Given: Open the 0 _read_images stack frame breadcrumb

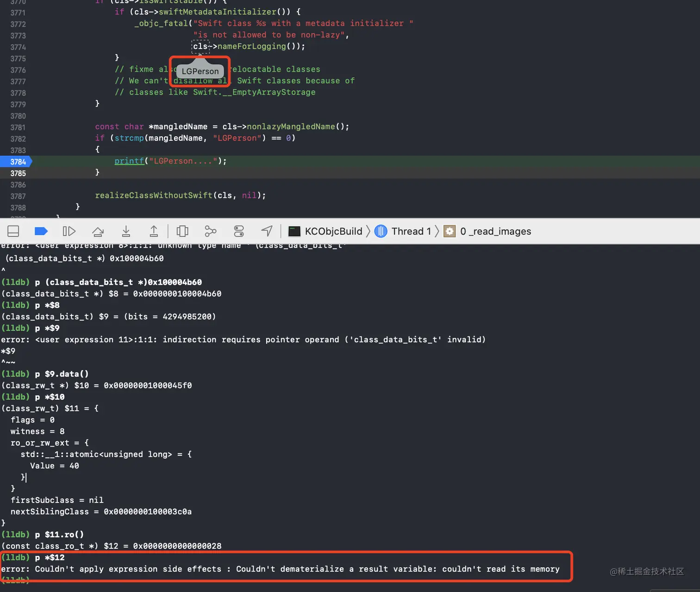Looking at the screenshot, I should click(487, 231).
